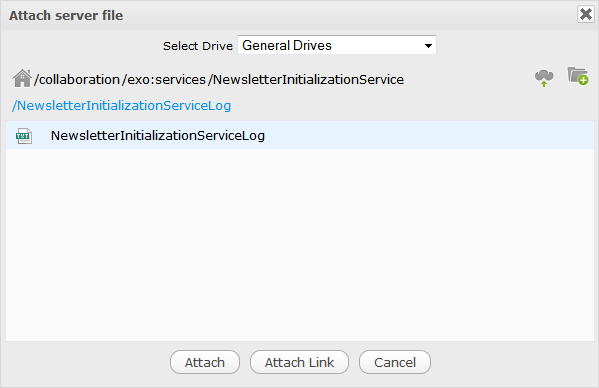Screen dimensions: 599x388
Task: Follow the blue /NewsletterInitializationServiceLog path link
Action: (121, 105)
